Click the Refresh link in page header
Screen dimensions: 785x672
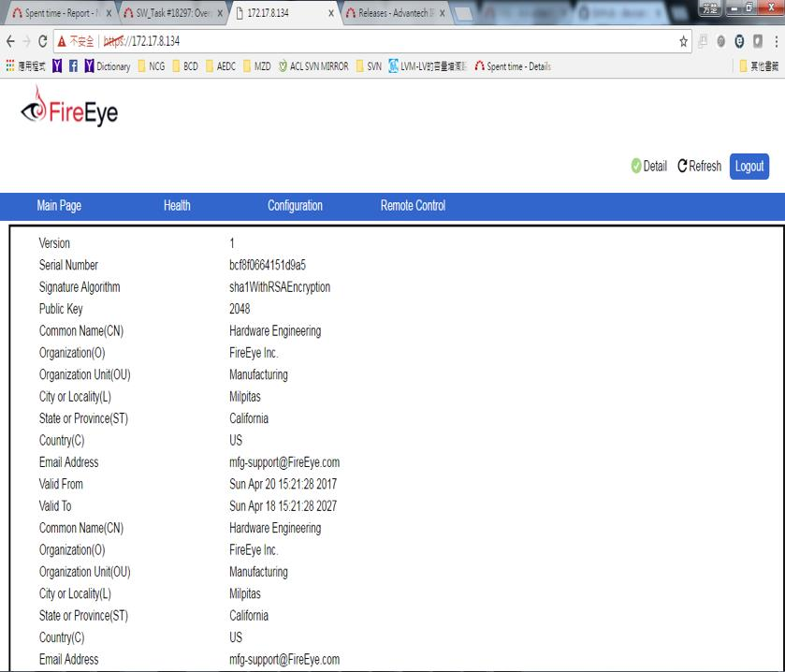(x=700, y=166)
